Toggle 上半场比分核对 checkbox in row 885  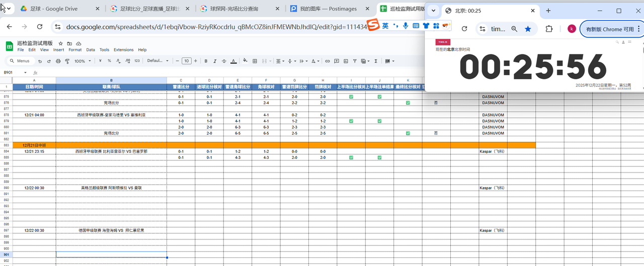351,157
